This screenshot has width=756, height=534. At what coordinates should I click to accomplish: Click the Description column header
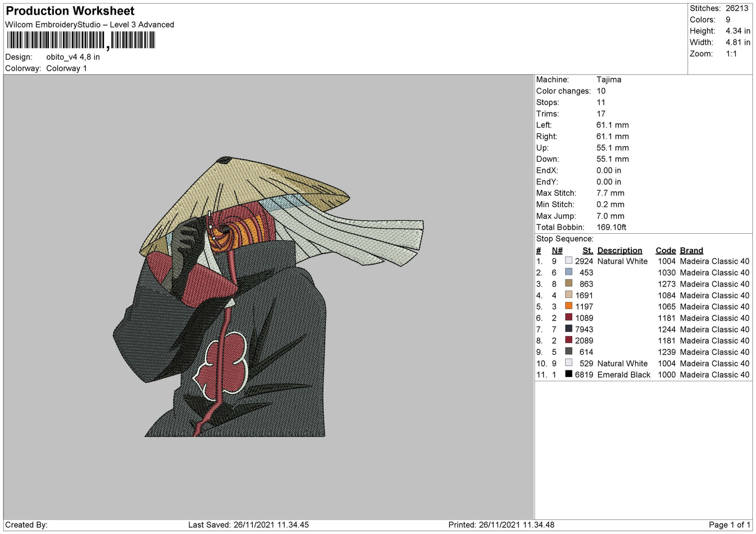pos(619,251)
